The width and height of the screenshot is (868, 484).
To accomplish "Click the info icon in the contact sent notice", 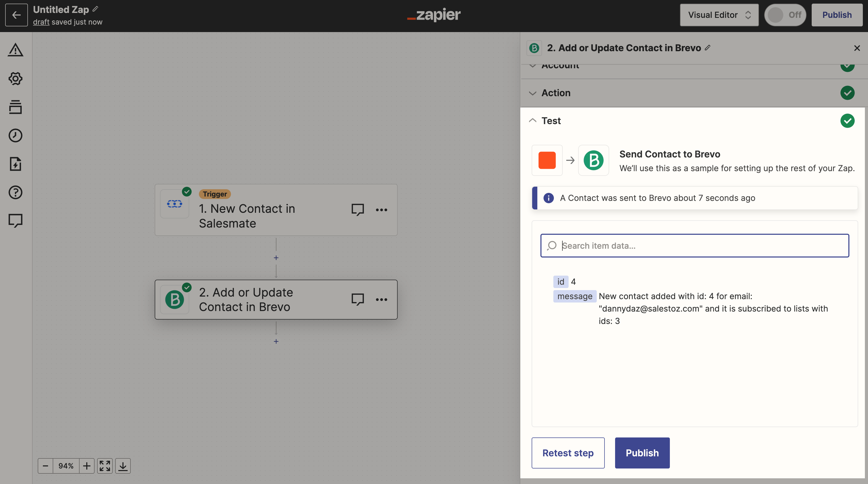I will (x=548, y=198).
